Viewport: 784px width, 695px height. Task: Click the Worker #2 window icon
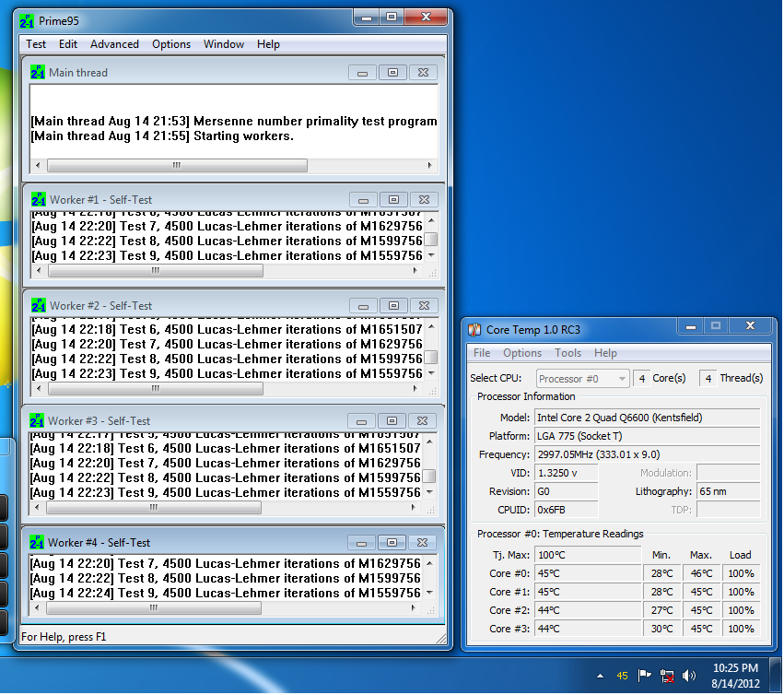[39, 306]
